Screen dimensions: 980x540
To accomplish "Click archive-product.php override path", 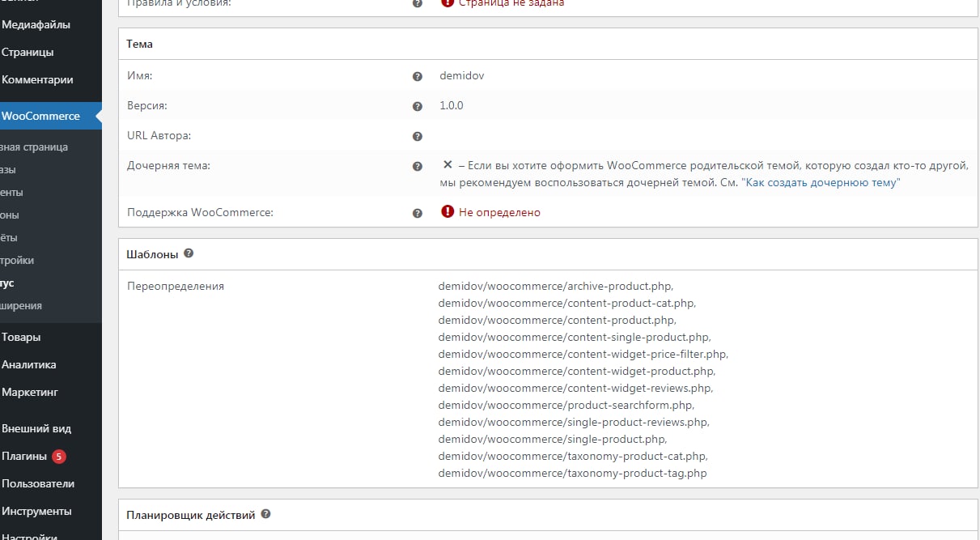I will tap(556, 286).
